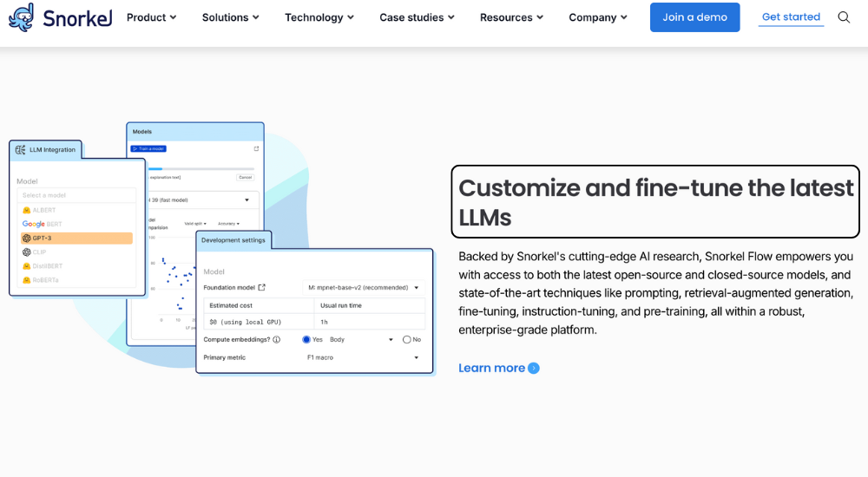The width and height of the screenshot is (868, 477).
Task: Open the mpnet-base-v2 foundation model dropdown
Action: [363, 288]
